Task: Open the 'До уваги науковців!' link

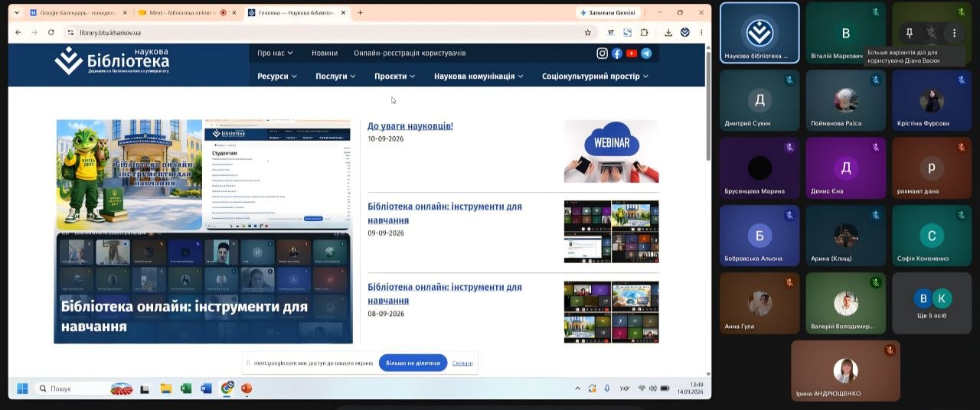Action: click(x=410, y=125)
